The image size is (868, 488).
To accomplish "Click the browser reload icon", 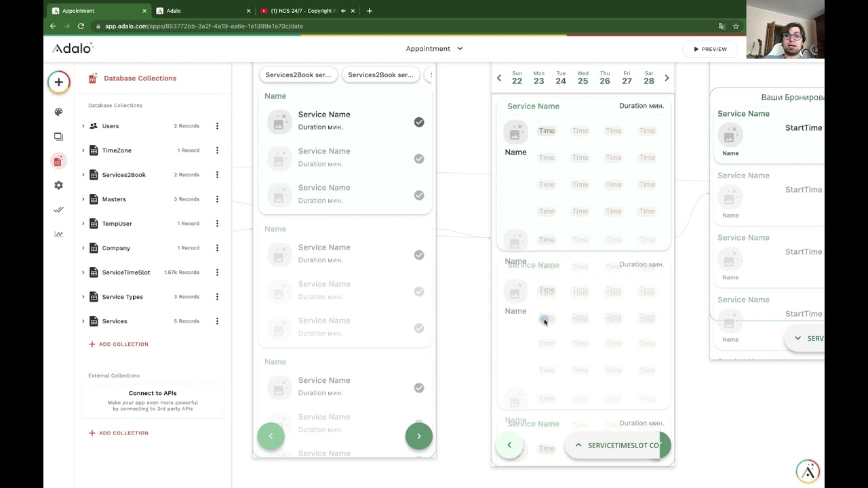I will (81, 26).
